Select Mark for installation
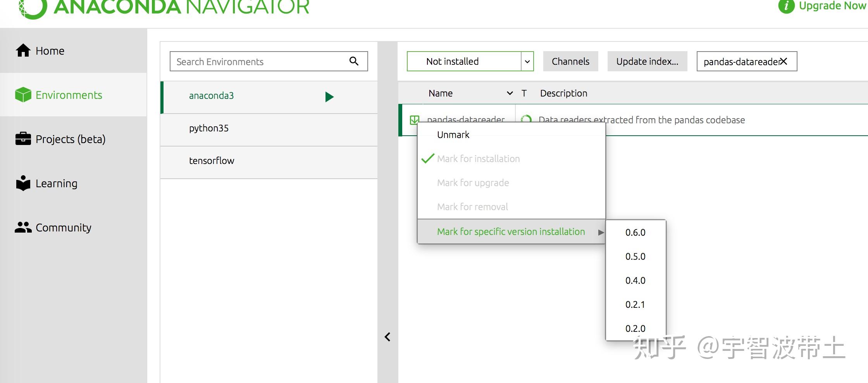Screen dimensions: 868x383 (x=479, y=159)
